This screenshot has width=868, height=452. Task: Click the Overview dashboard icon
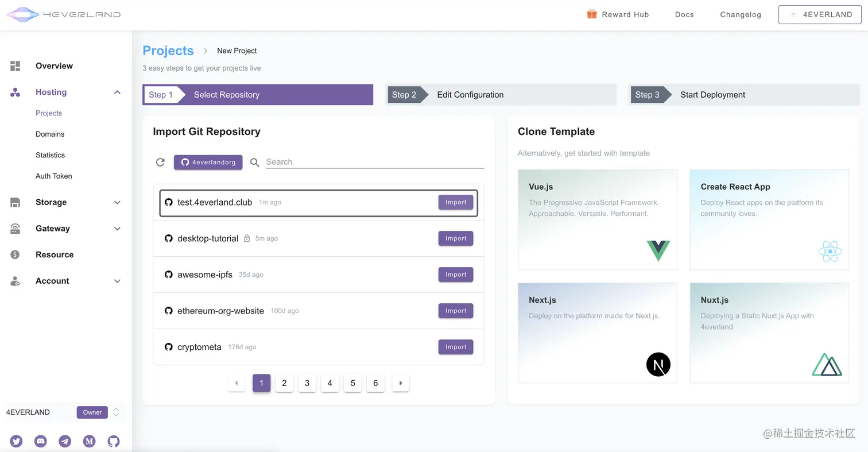15,66
